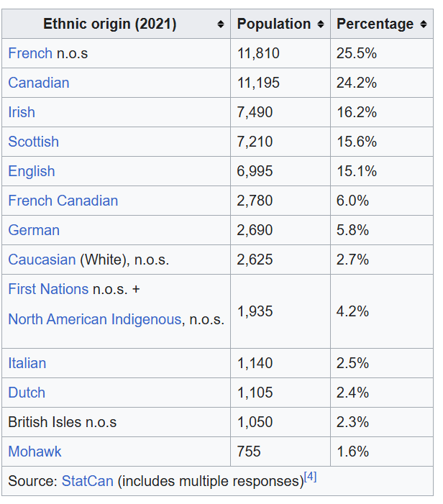Follow the German link
This screenshot has width=443, height=504.
point(34,231)
